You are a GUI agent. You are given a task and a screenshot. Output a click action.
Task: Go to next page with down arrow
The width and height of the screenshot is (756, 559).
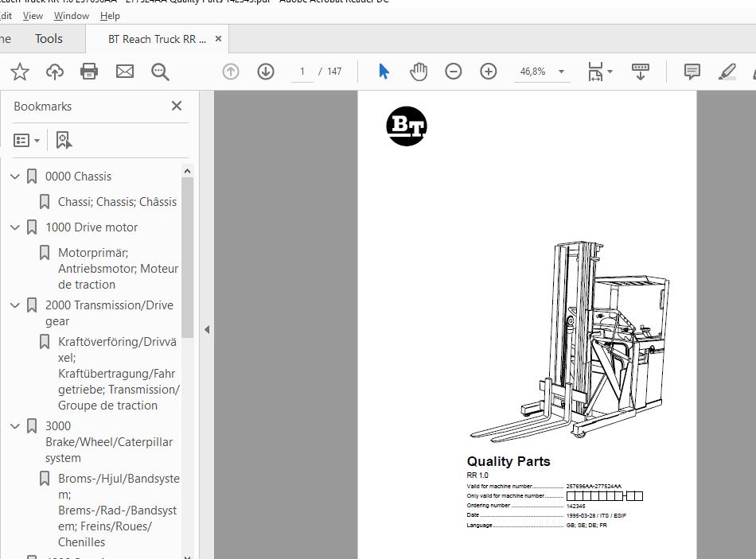point(266,72)
